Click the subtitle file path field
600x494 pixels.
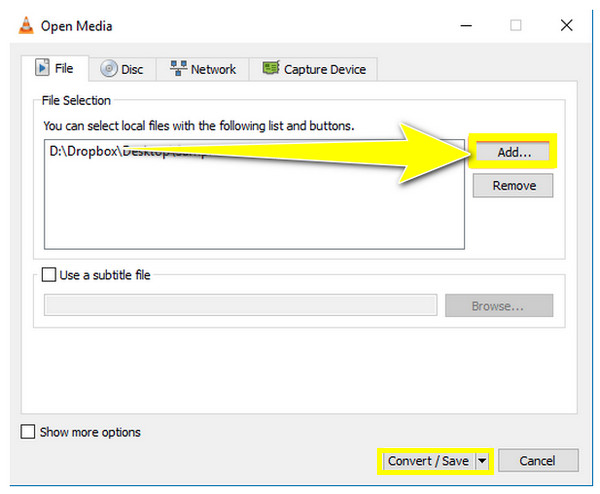pos(240,305)
